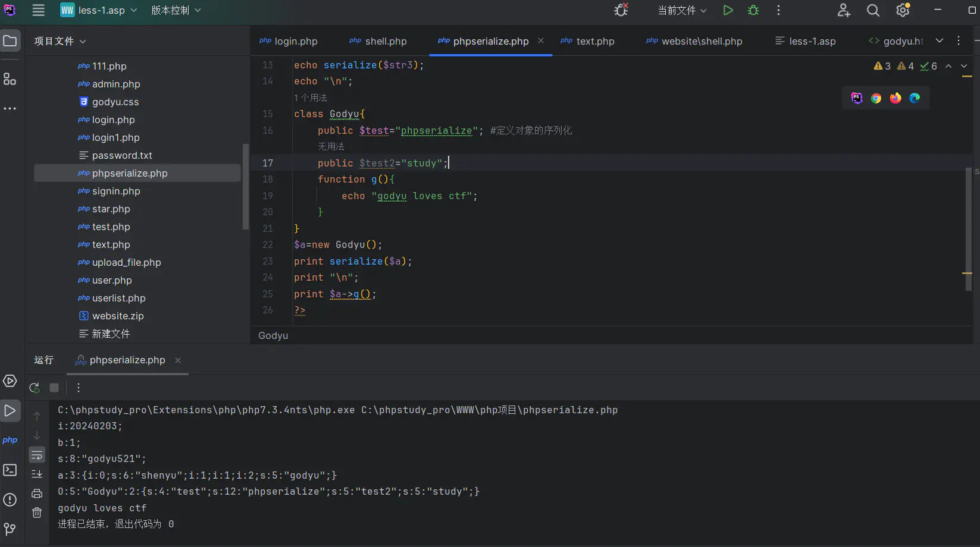Open the 当前文件 run configuration dropdown

[x=682, y=10]
